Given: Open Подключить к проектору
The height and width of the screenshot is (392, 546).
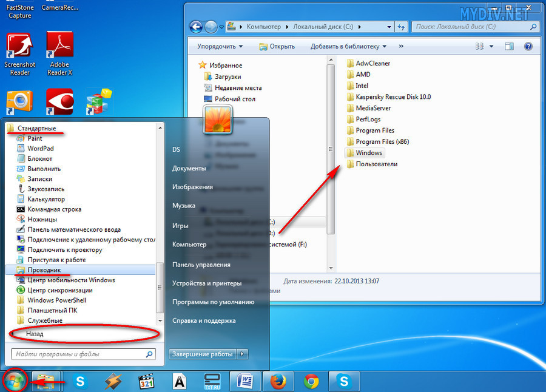Looking at the screenshot, I should pyautogui.click(x=59, y=249).
